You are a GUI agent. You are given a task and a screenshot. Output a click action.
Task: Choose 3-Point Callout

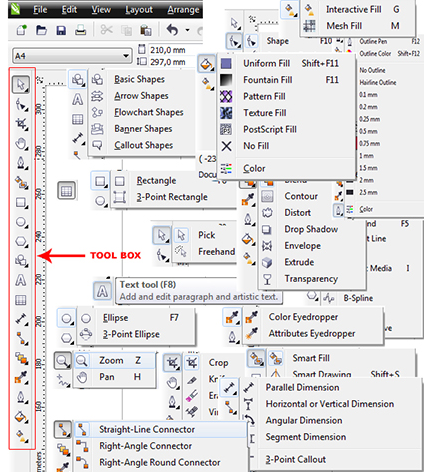(x=295, y=460)
